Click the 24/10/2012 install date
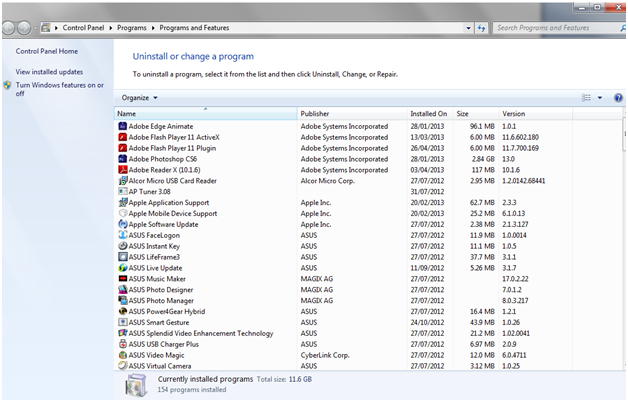The height and width of the screenshot is (402, 628). click(427, 322)
